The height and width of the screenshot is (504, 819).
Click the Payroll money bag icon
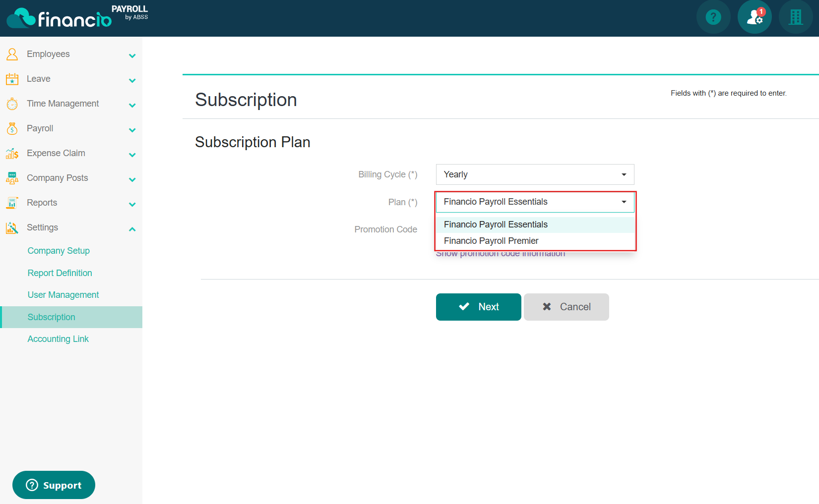pos(12,128)
